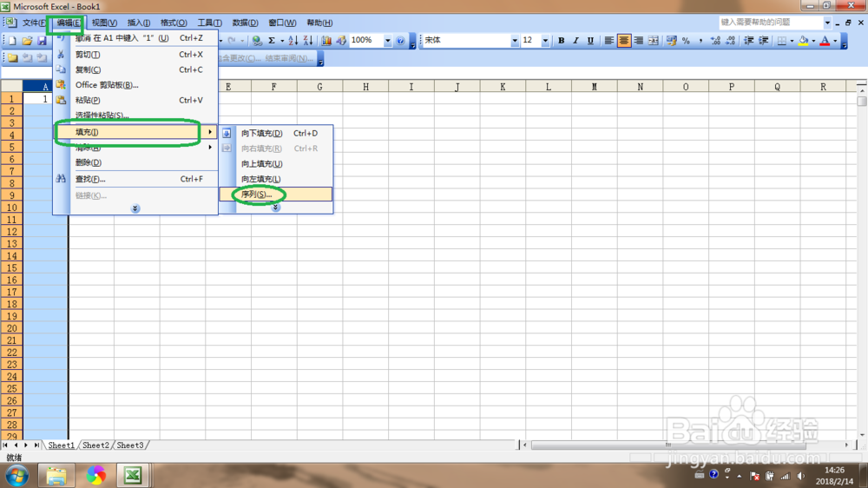Apply Currency style icon
Screen dimensions: 868x488
tap(672, 41)
